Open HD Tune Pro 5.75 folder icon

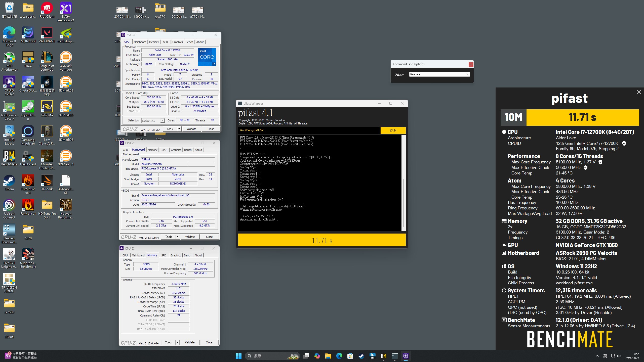tap(47, 209)
